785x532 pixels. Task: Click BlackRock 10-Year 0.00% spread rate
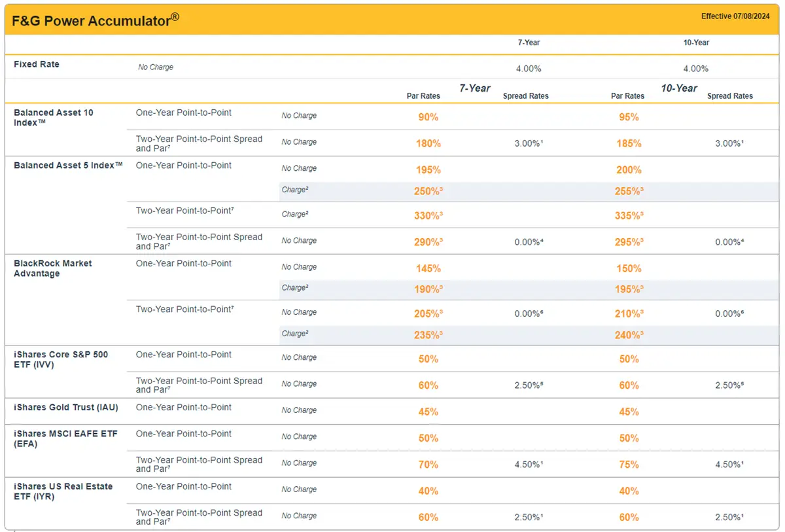click(729, 314)
